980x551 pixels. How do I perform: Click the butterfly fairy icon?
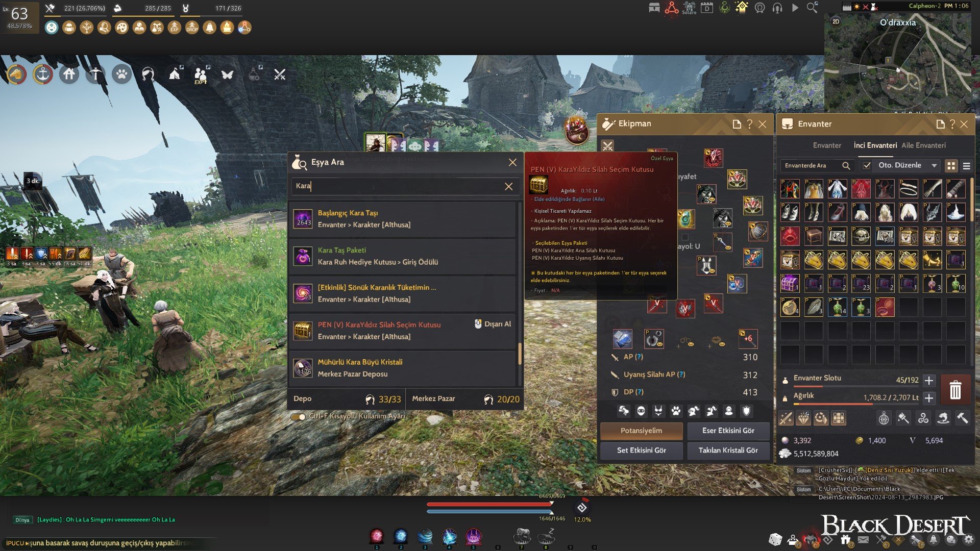pyautogui.click(x=227, y=74)
